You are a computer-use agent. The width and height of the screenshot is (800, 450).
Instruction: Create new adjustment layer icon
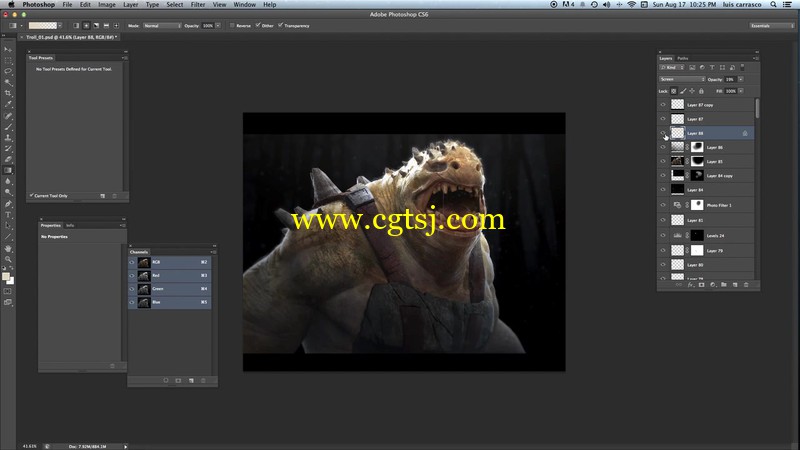click(x=712, y=285)
